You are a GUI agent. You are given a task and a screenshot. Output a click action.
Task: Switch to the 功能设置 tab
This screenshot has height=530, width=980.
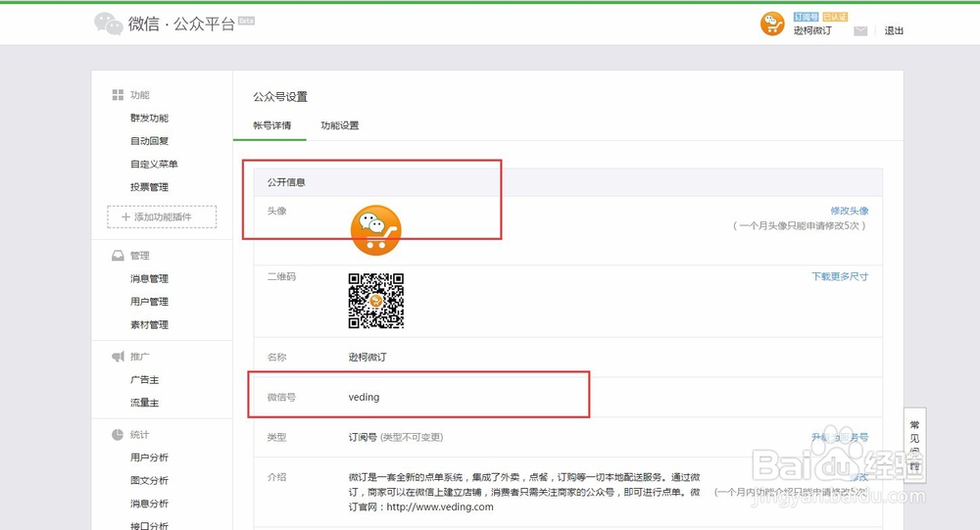click(339, 125)
